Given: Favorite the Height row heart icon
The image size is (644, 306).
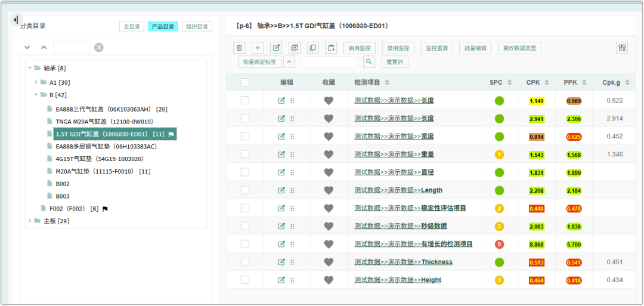Looking at the screenshot, I should coord(329,280).
